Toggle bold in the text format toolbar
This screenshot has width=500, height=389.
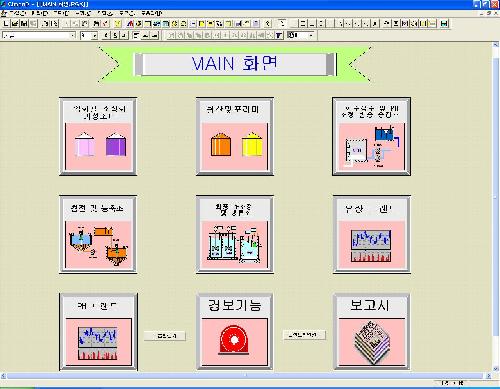[x=106, y=35]
